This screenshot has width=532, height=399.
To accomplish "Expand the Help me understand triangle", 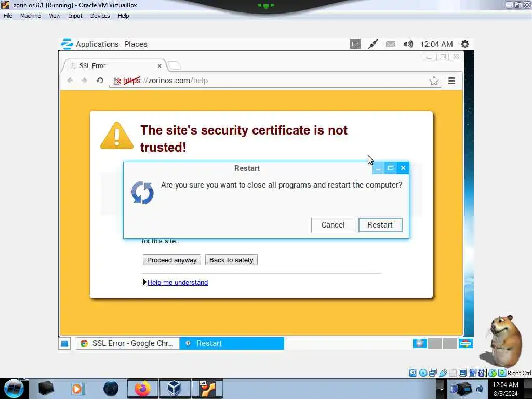I will (145, 282).
